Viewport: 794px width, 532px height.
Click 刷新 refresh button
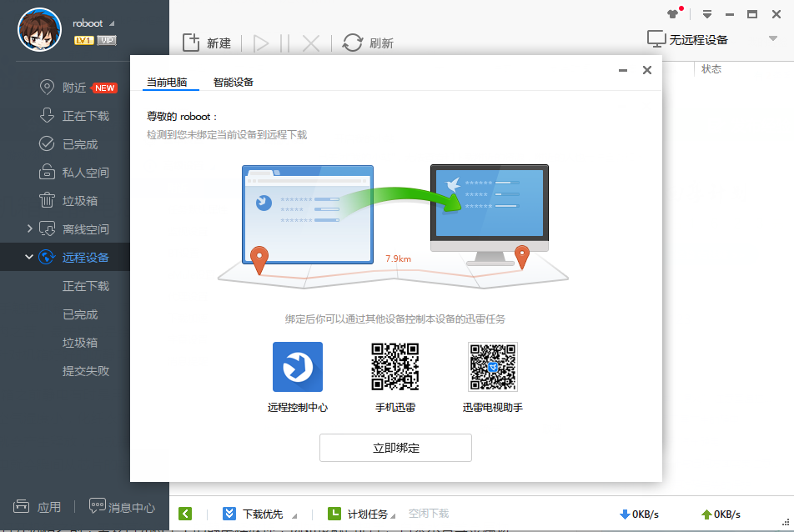(x=368, y=43)
